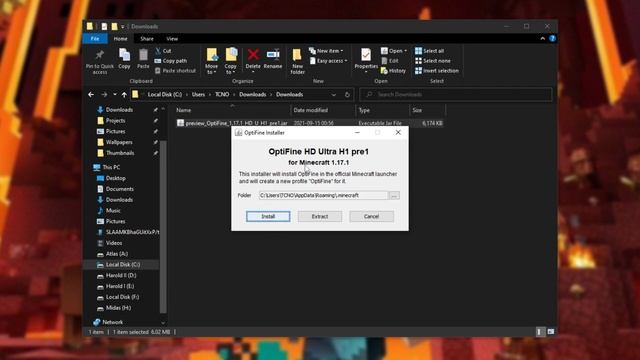Click the Search Downloads field
640x360 pixels.
pos(456,95)
